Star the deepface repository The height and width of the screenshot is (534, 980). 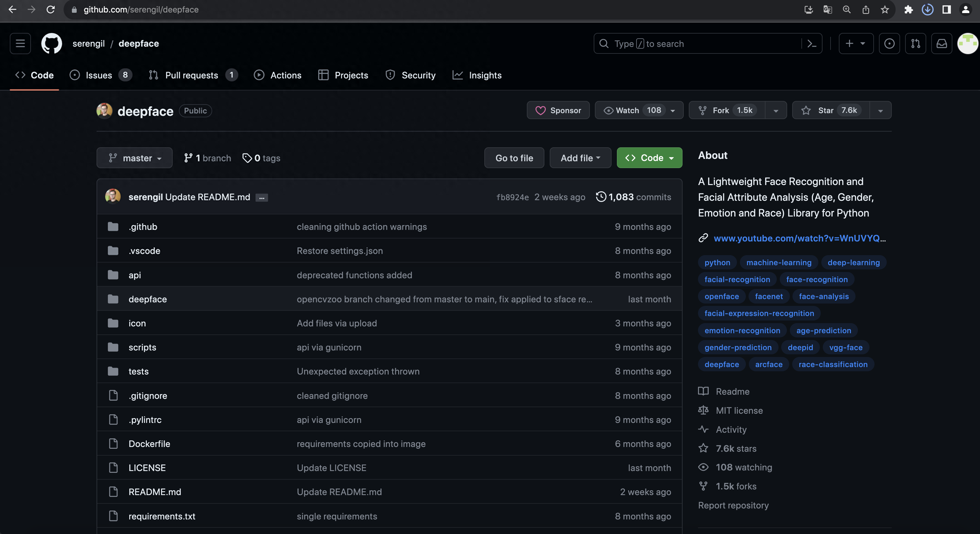click(x=831, y=110)
